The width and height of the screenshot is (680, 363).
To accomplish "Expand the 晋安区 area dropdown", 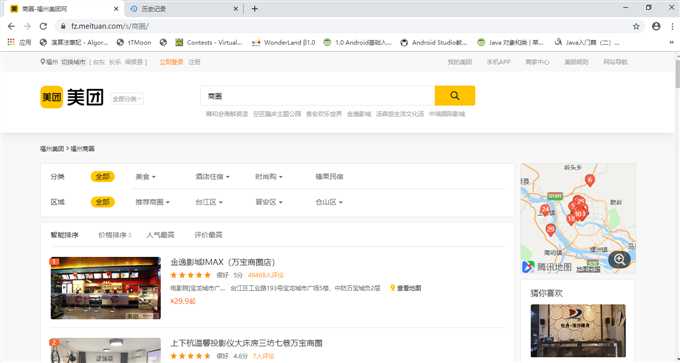I will point(268,202).
